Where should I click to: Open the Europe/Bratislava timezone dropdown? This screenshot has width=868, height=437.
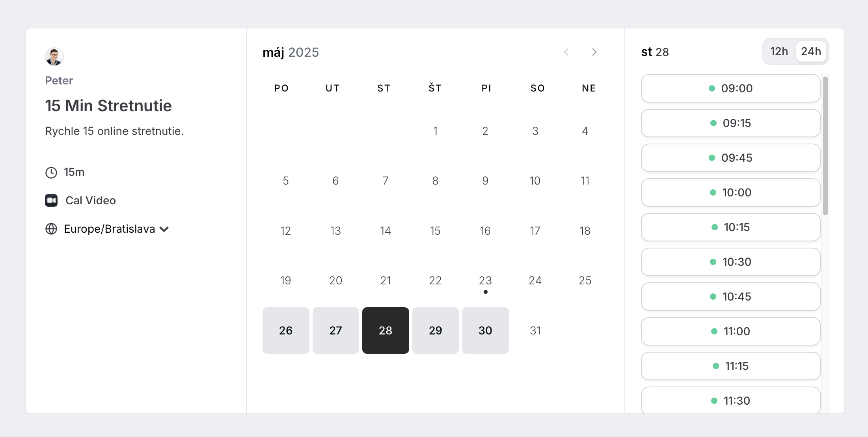click(x=109, y=229)
